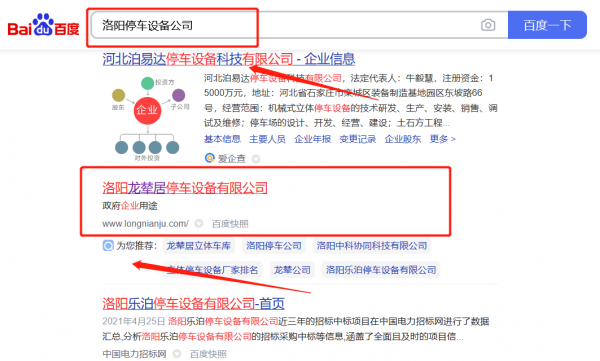Choose the 洛阳停车公司 suggestion chip

click(x=274, y=245)
